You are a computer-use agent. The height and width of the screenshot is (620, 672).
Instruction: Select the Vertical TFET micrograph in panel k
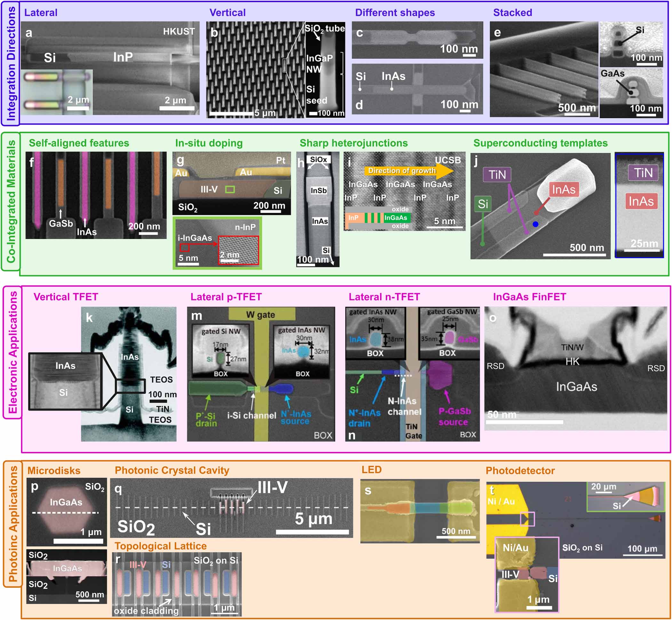(131, 369)
